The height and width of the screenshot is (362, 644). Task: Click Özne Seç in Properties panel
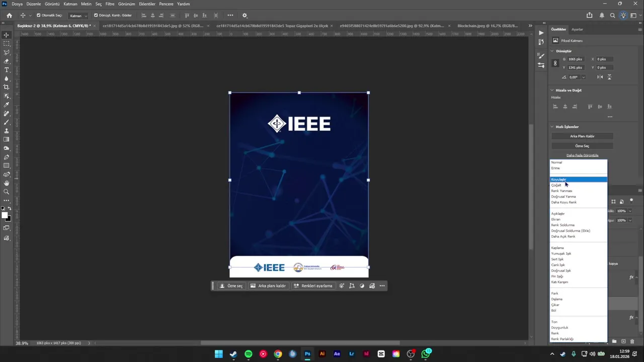point(582,146)
